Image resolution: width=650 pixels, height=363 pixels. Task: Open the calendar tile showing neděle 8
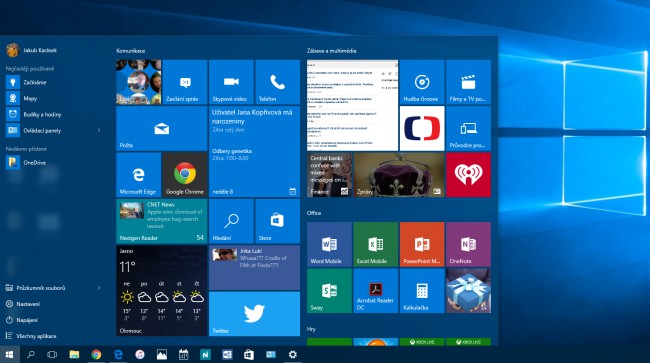pos(255,151)
